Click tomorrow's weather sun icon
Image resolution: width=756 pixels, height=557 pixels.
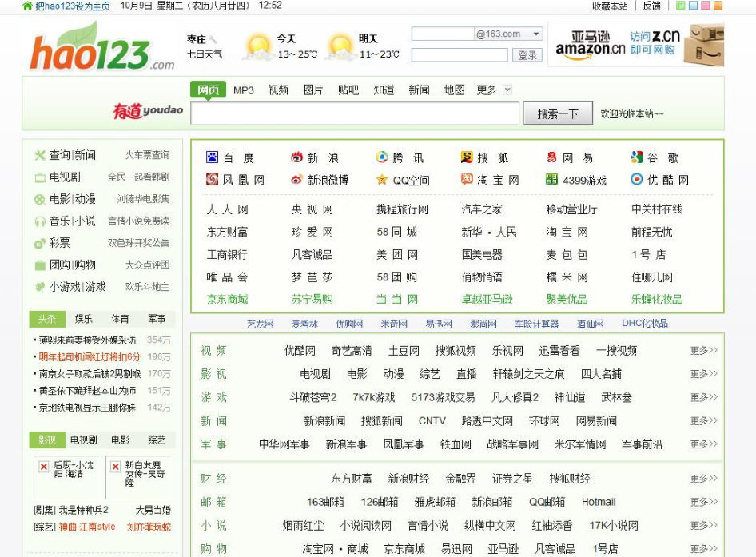340,47
